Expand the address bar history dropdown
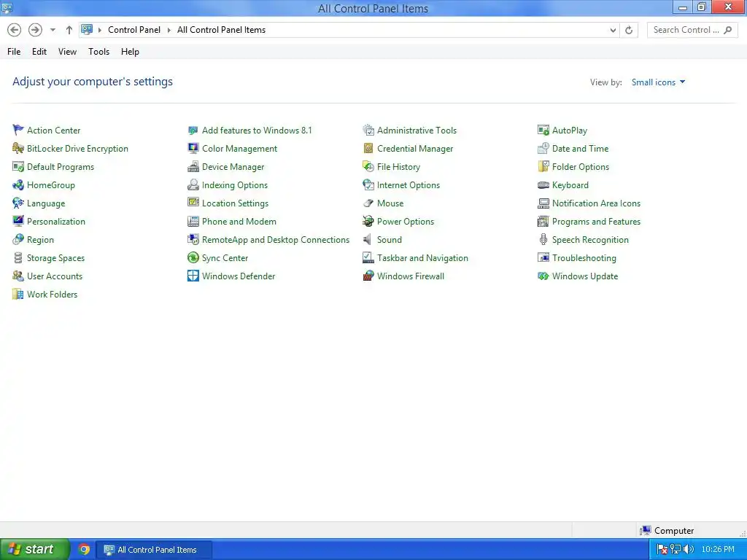 [x=613, y=30]
